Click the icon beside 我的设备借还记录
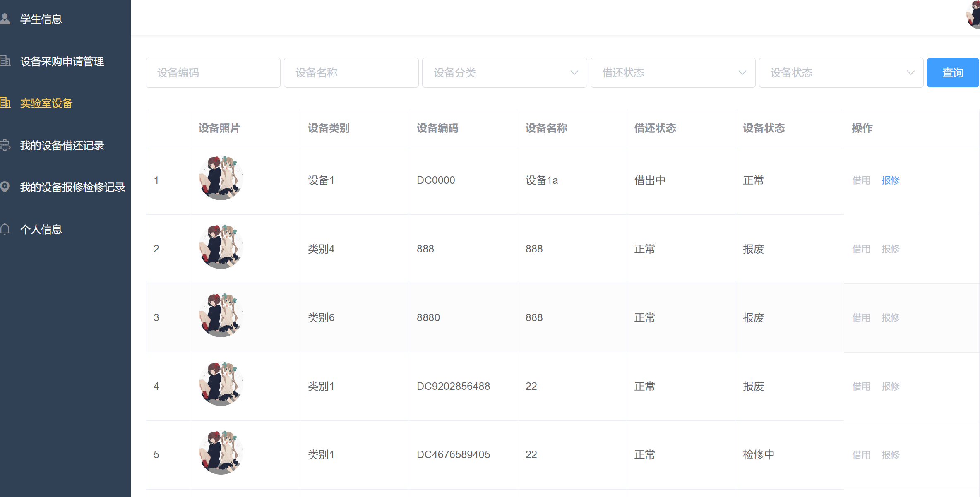Image resolution: width=980 pixels, height=497 pixels. tap(6, 145)
